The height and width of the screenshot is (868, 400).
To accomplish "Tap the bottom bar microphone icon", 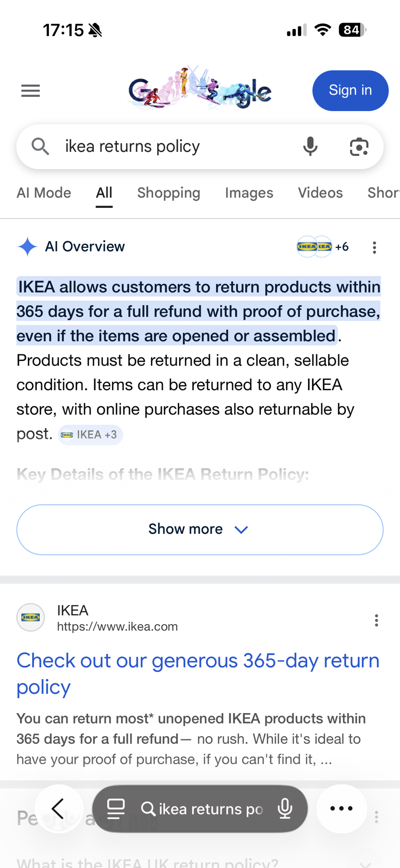I will click(285, 809).
